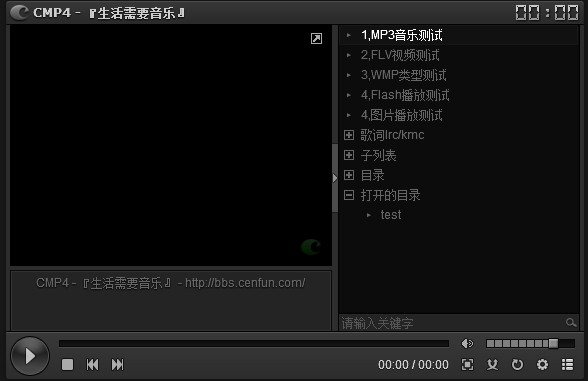Open the settings gear icon

coord(542,364)
